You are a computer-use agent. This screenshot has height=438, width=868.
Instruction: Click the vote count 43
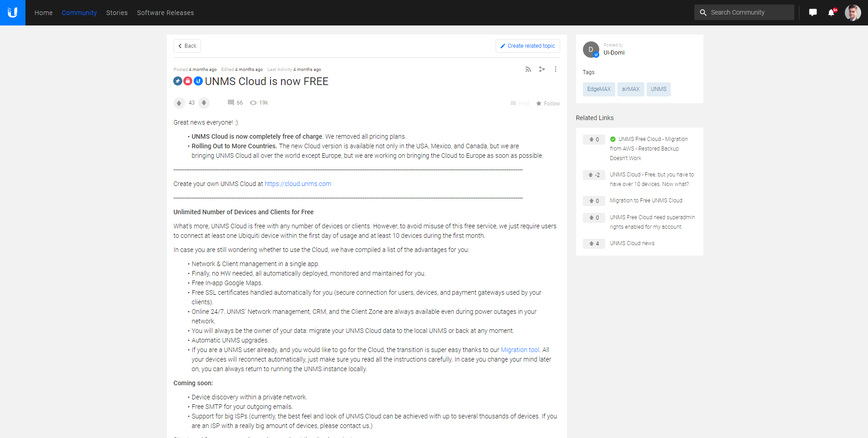tap(191, 103)
